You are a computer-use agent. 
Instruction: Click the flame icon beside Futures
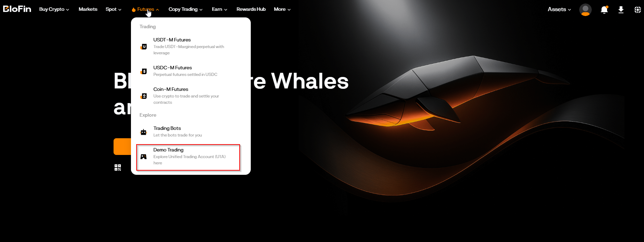134,9
